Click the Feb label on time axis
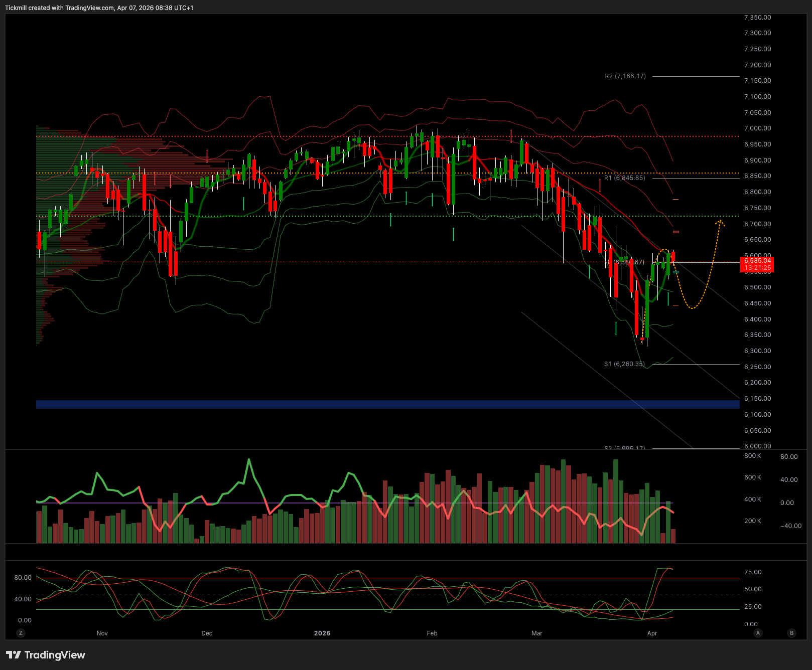The image size is (812, 670). pos(432,633)
